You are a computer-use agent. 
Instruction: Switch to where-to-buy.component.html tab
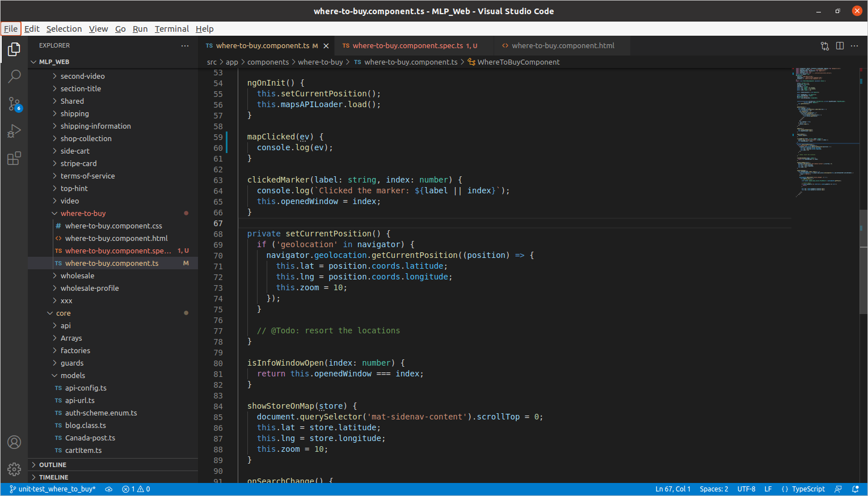(x=562, y=46)
